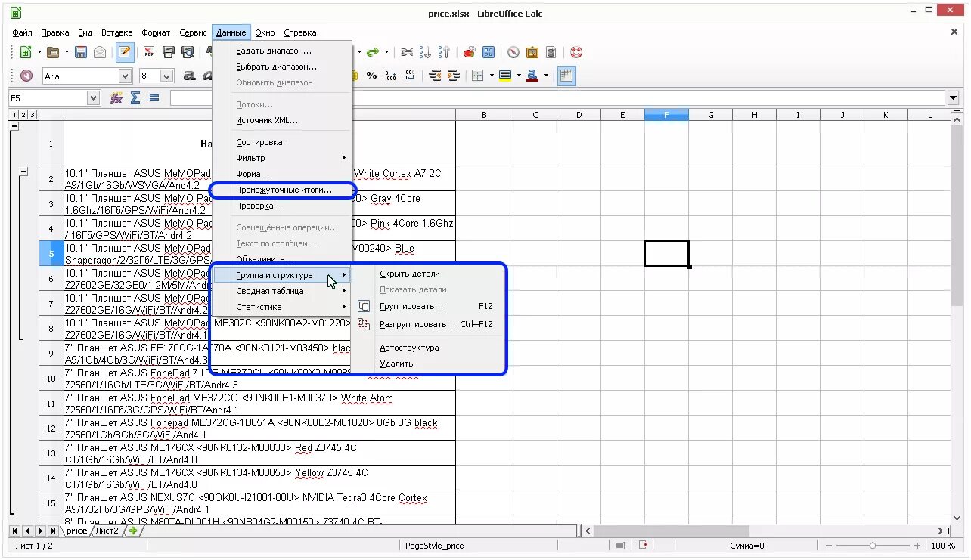The image size is (971, 560).
Task: Click the Borders icon
Action: [x=478, y=76]
